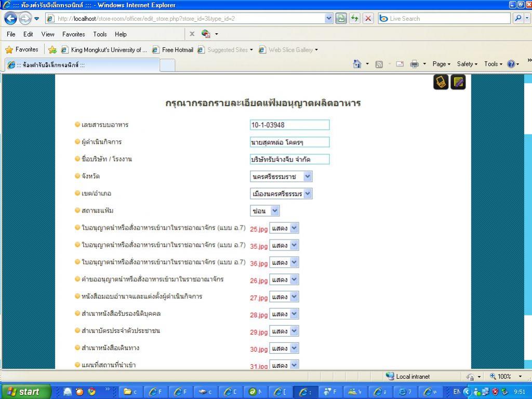
Task: Click King Mongkut's University favorites link
Action: pos(104,50)
